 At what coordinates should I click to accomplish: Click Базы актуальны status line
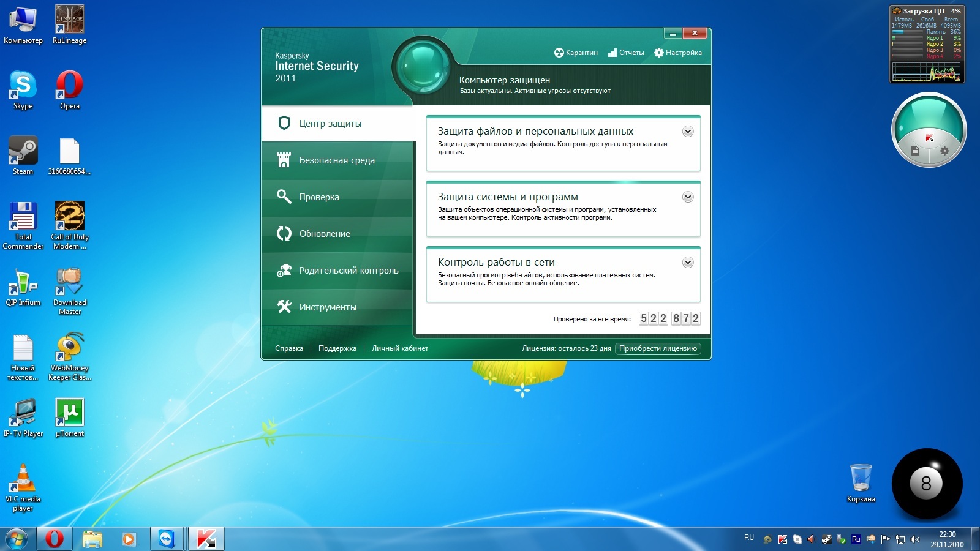[x=535, y=91]
